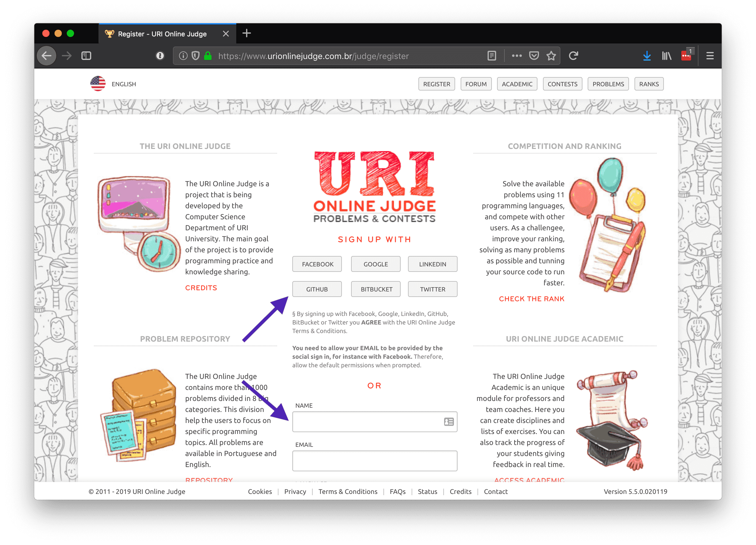
Task: Open the Credits footer link
Action: pos(460,491)
